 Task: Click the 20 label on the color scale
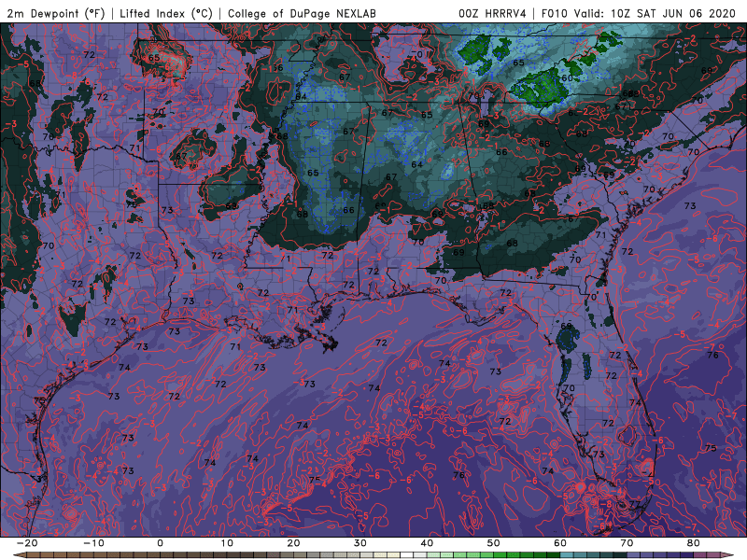click(293, 543)
